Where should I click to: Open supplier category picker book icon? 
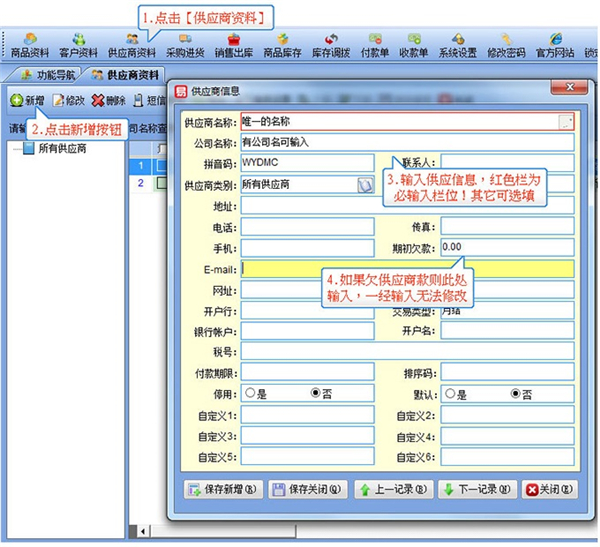tap(365, 185)
